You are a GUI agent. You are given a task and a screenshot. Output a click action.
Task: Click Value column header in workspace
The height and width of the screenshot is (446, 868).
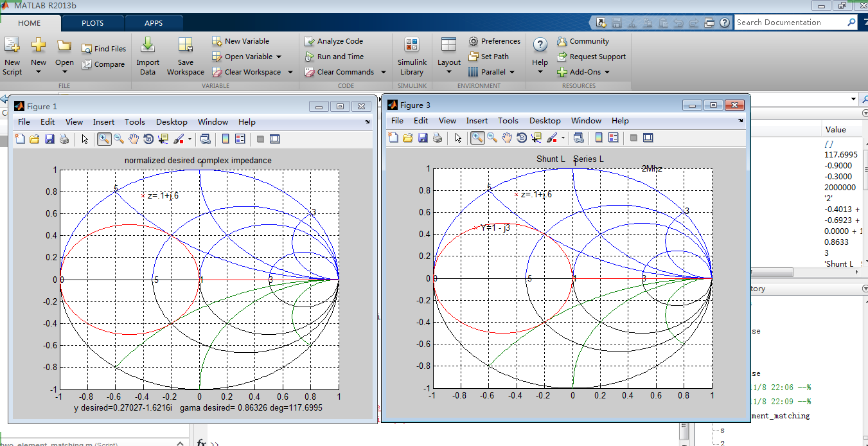click(x=836, y=130)
